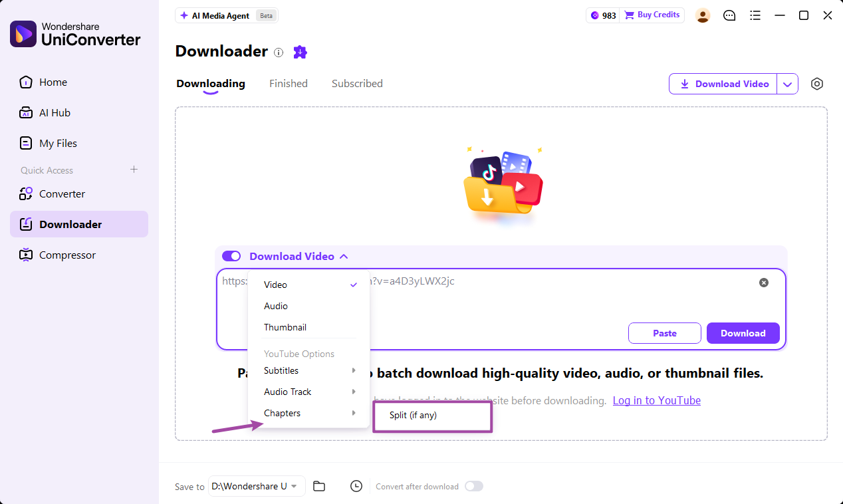Click the My Files sidebar icon

coord(26,144)
